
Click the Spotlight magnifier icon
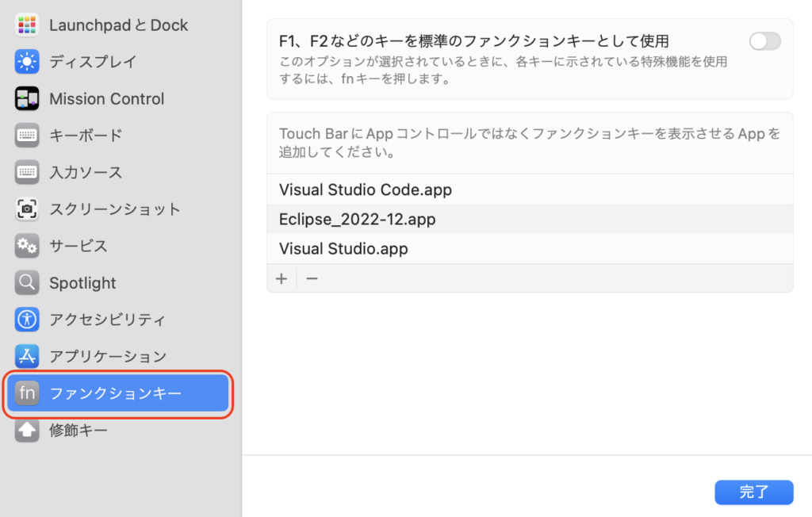pos(26,283)
